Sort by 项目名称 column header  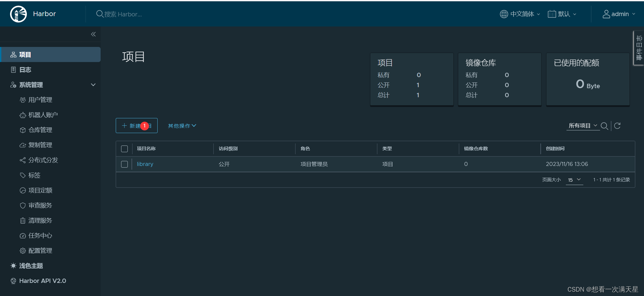(x=146, y=149)
